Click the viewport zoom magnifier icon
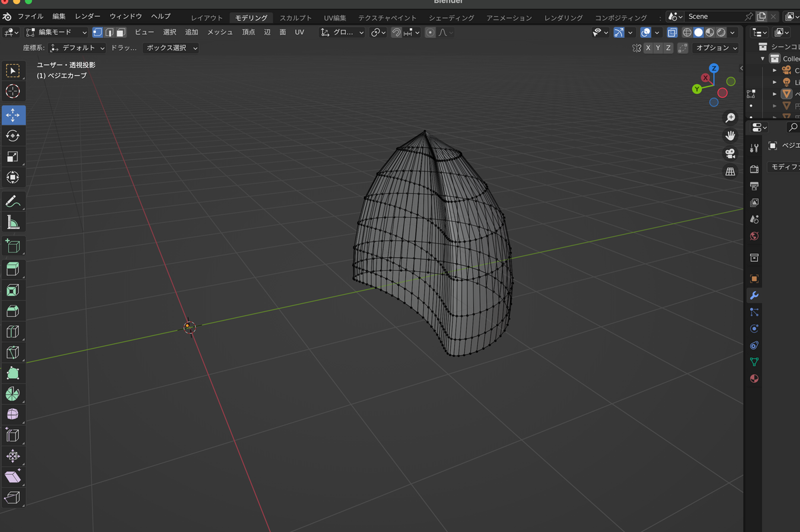Image resolution: width=800 pixels, height=532 pixels. 730,117
